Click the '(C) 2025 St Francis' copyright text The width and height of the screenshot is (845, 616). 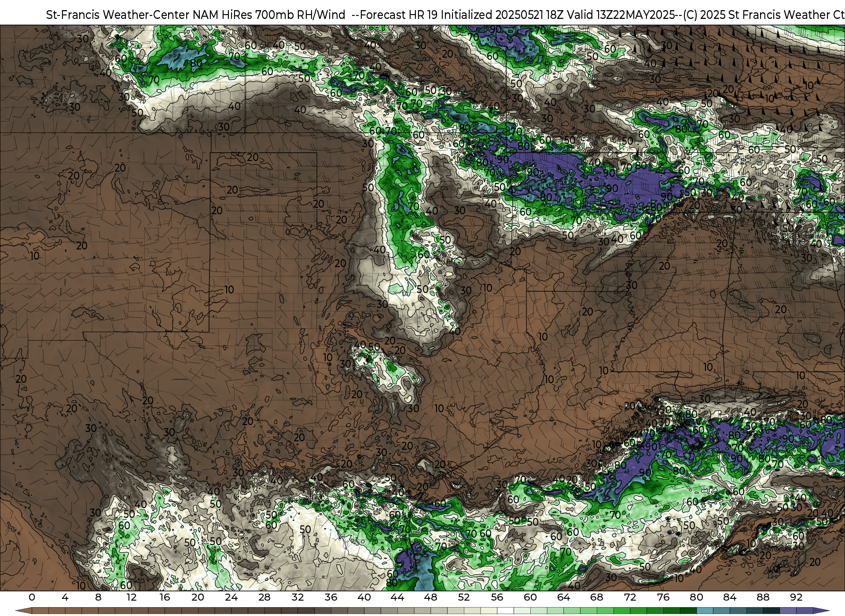(733, 15)
